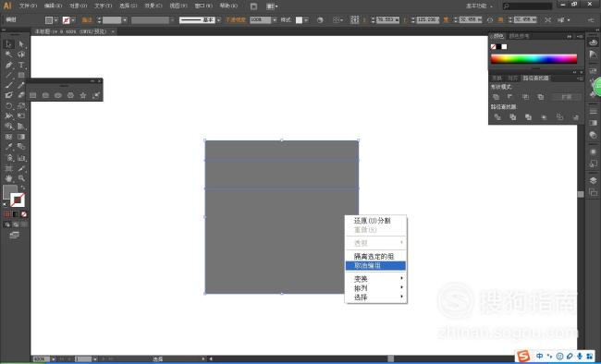Toggle constrain width and height link icon
This screenshot has width=601, height=364.
[490, 19]
